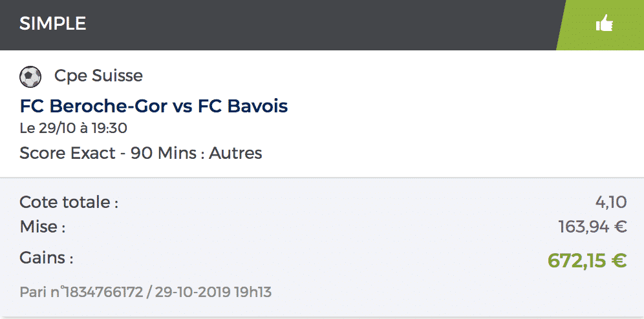The height and width of the screenshot is (319, 644).
Task: Click the dark header bar beside SIMPLE
Action: click(x=320, y=25)
